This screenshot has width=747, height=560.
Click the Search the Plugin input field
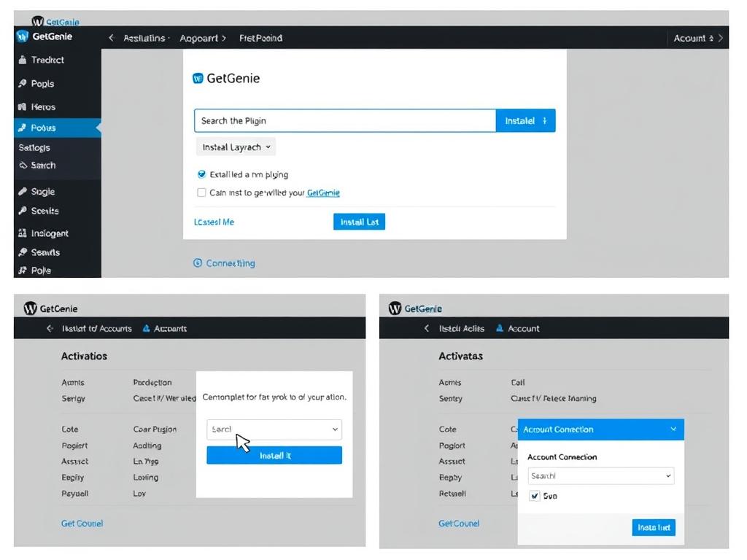[x=344, y=121]
